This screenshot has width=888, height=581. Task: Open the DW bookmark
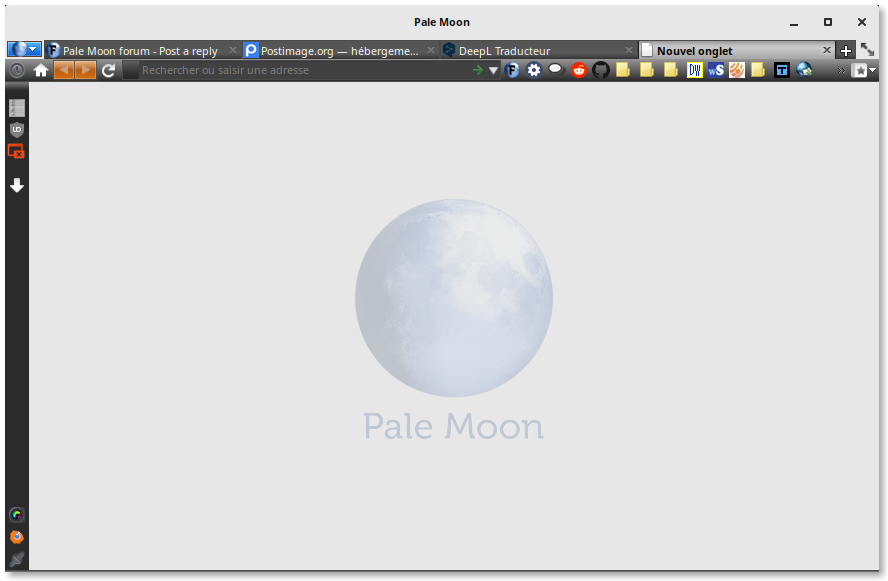coord(694,70)
